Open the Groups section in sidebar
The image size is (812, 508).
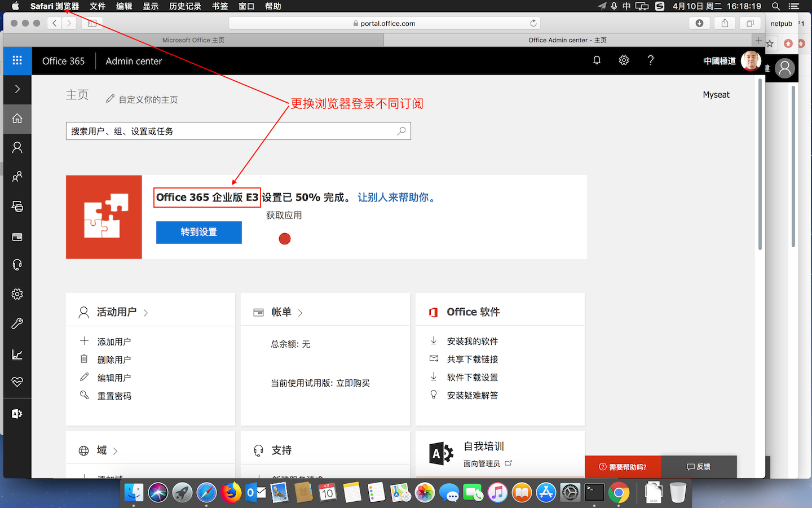(17, 177)
